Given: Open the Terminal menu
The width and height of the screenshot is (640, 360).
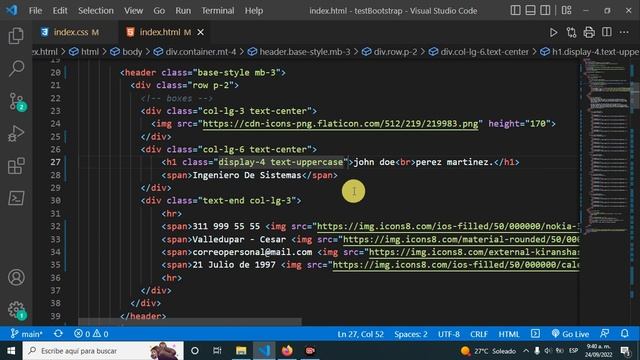Looking at the screenshot, I should 218,11.
